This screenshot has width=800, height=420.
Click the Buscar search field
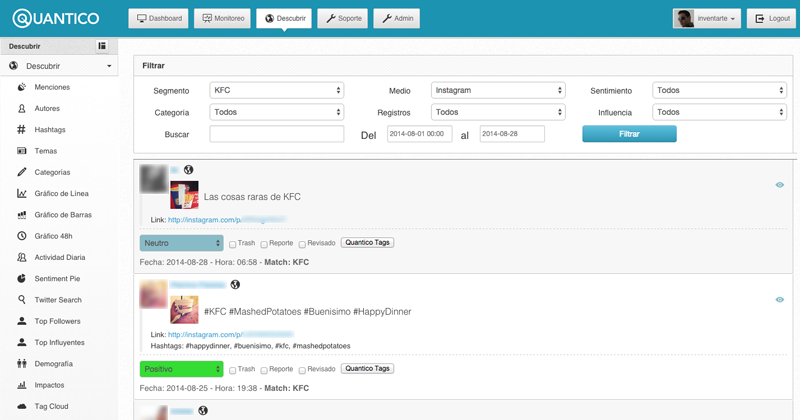click(x=277, y=134)
